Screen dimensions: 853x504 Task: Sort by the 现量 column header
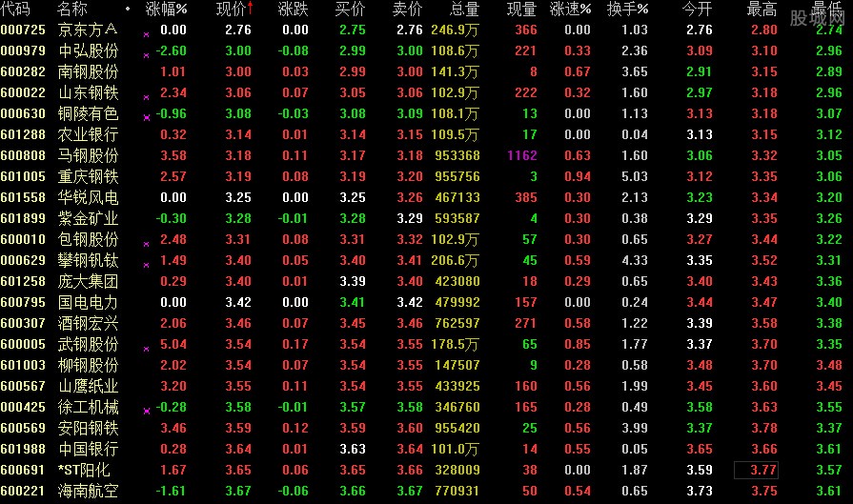[521, 9]
